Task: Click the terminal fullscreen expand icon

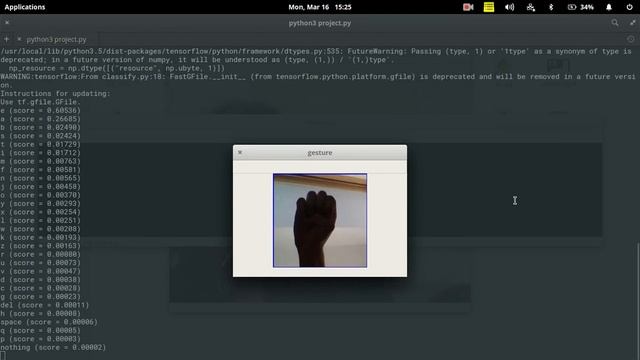Action: click(632, 23)
